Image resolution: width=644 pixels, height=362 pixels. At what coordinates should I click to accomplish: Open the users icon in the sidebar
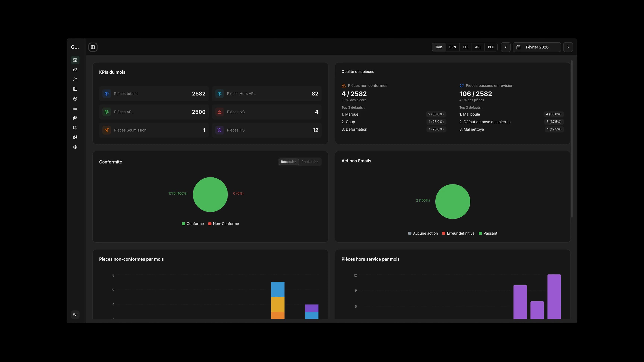click(x=75, y=80)
